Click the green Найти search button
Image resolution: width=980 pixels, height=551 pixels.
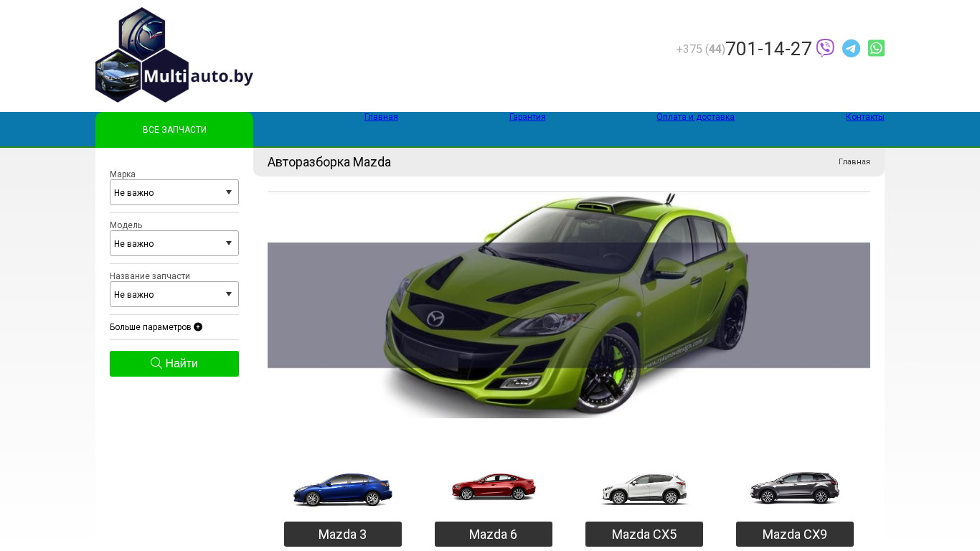[174, 364]
